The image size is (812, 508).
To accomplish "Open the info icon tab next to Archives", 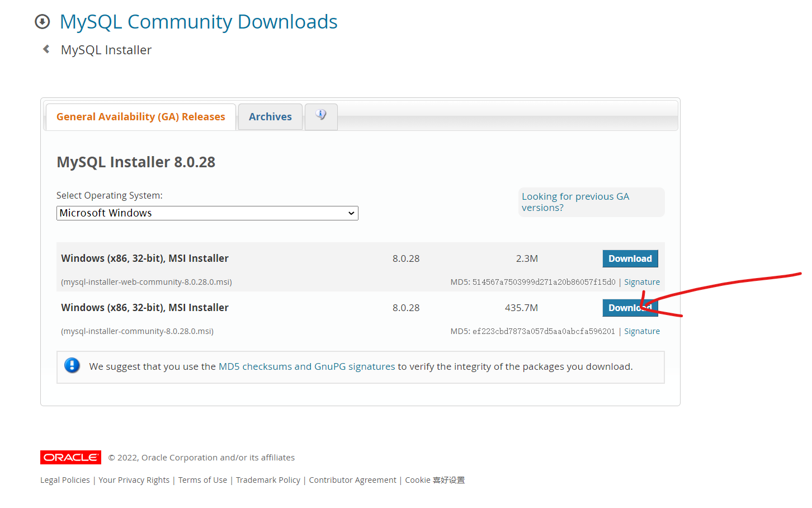I will tap(321, 114).
